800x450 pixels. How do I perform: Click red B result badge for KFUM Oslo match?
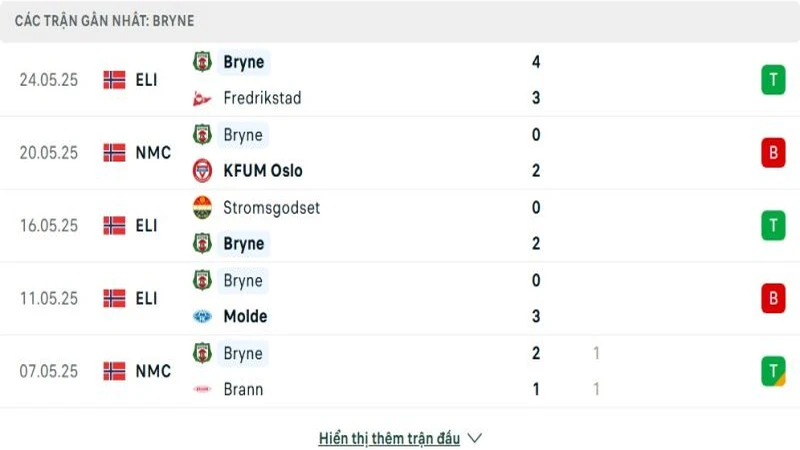coord(772,153)
